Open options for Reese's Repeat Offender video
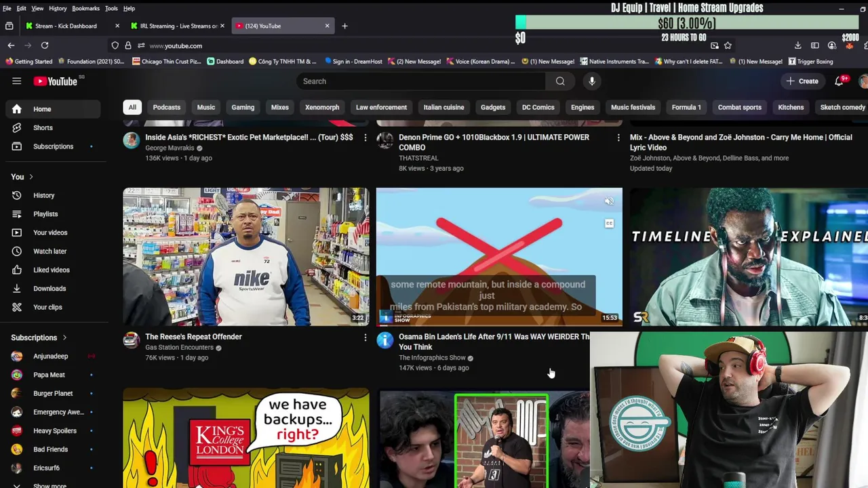The height and width of the screenshot is (488, 868). coord(365,337)
